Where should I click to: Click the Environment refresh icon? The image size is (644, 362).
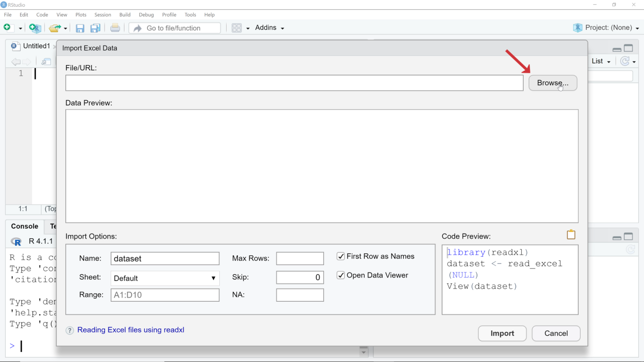tap(625, 61)
